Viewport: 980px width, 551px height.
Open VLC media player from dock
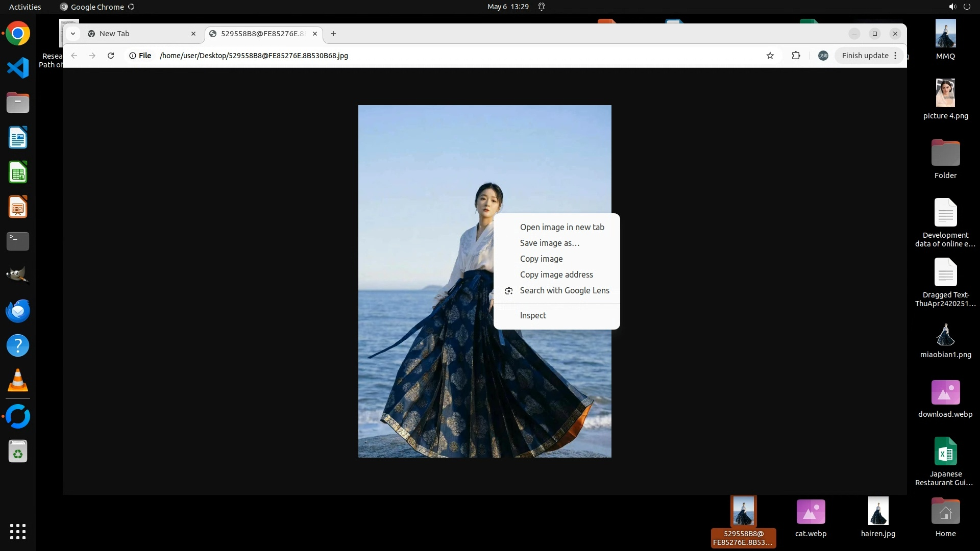(18, 381)
